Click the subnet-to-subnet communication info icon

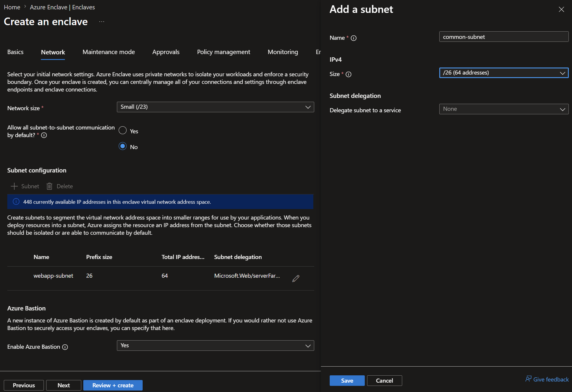(44, 135)
